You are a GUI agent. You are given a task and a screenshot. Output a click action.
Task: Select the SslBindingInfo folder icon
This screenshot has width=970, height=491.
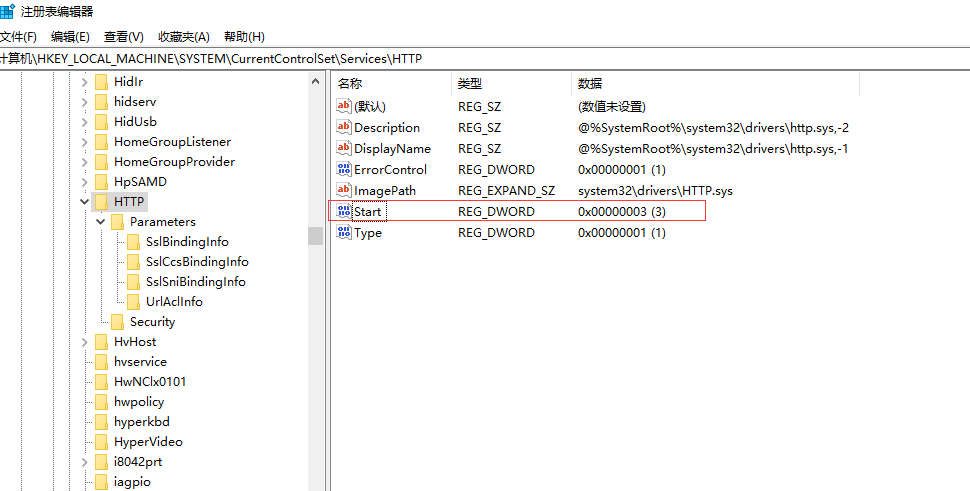tap(134, 242)
